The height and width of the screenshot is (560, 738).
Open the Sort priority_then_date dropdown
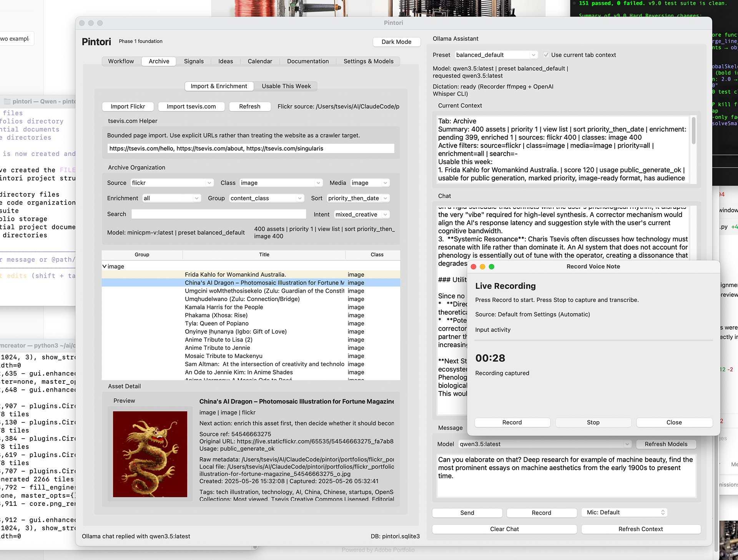[357, 198]
